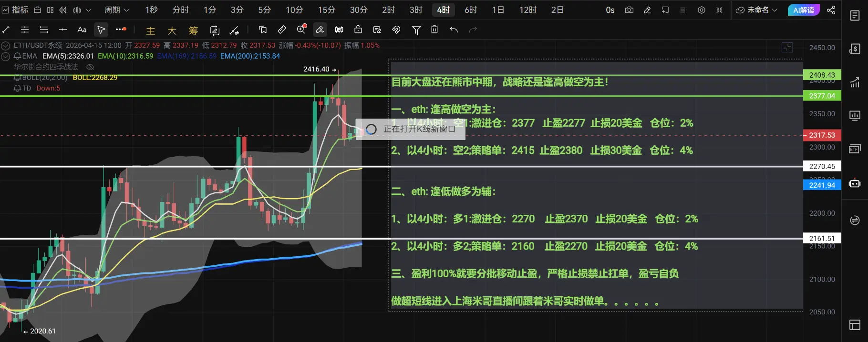The width and height of the screenshot is (868, 342).
Task: Click the 大 indicator button
Action: tap(172, 31)
